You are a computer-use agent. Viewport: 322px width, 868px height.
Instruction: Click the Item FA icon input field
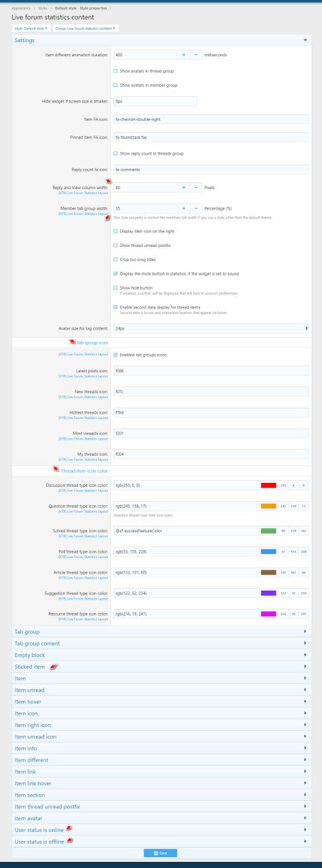pos(211,119)
